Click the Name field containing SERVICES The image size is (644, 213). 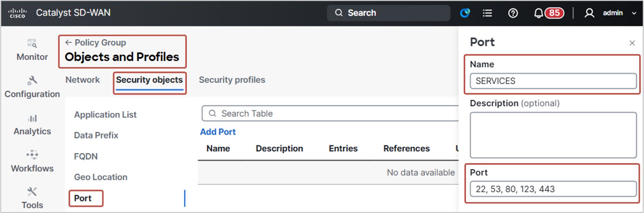click(553, 81)
